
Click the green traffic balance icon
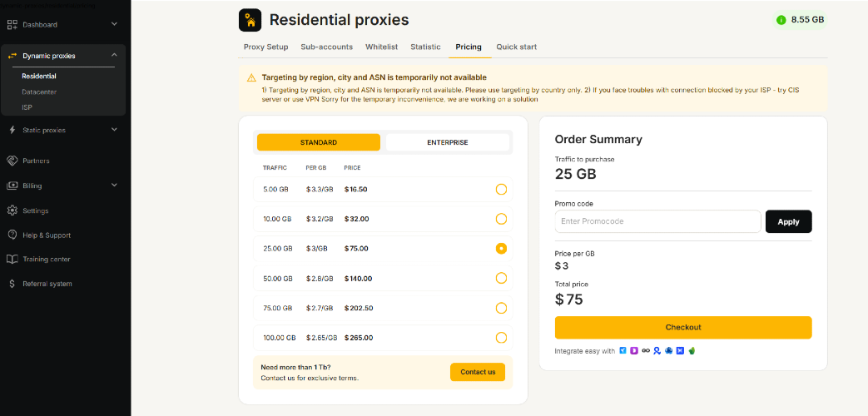(x=781, y=20)
